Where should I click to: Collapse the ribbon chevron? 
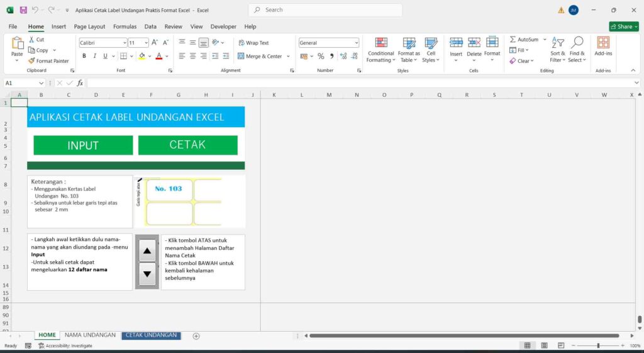633,70
